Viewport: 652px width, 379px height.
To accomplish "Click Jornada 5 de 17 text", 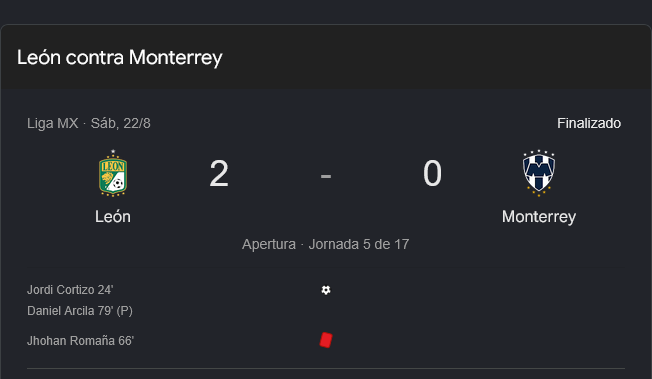I will pyautogui.click(x=359, y=244).
